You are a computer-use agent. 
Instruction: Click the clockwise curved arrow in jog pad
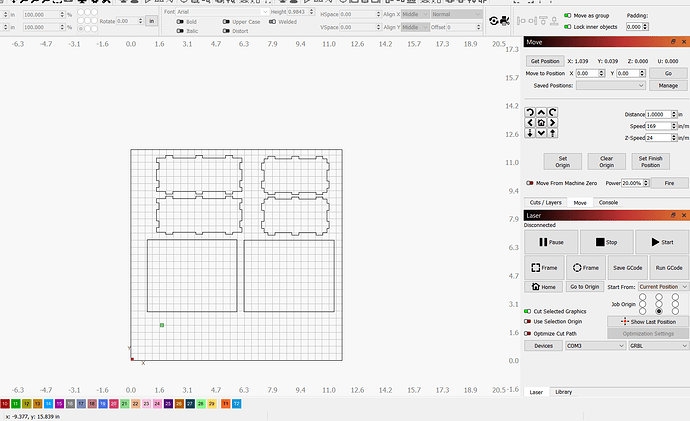coord(552,112)
